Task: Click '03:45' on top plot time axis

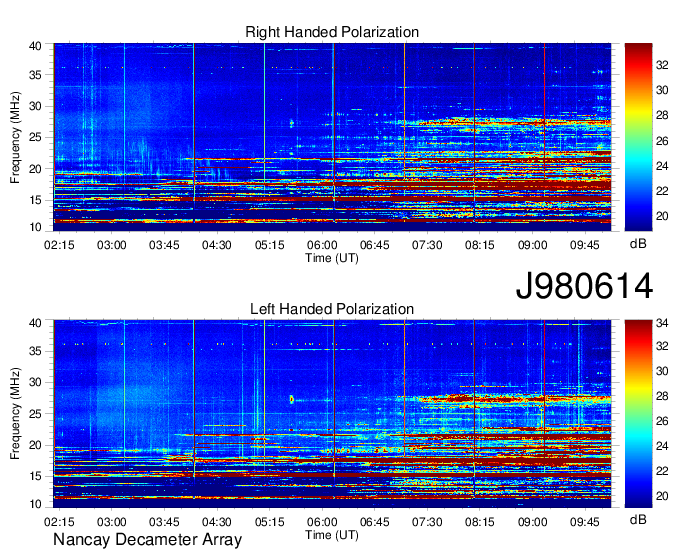Action: coord(164,245)
